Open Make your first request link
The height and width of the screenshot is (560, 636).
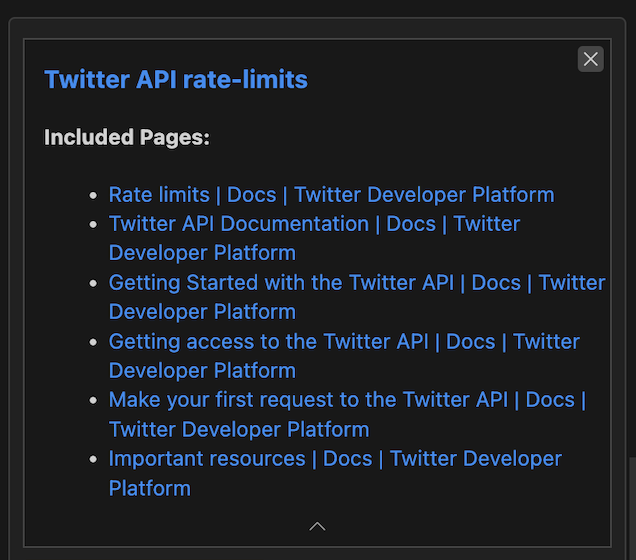click(x=347, y=400)
